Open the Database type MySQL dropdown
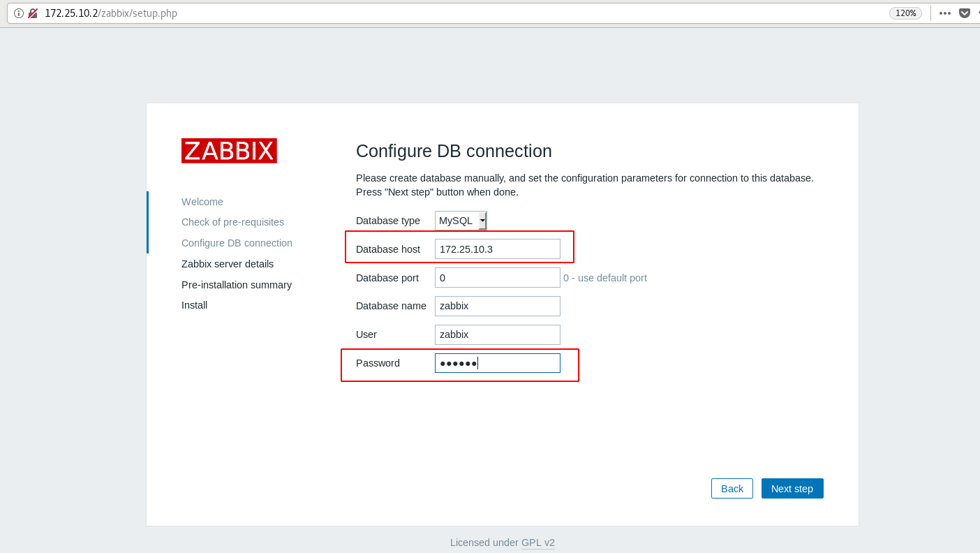The height and width of the screenshot is (553, 980). [x=461, y=221]
